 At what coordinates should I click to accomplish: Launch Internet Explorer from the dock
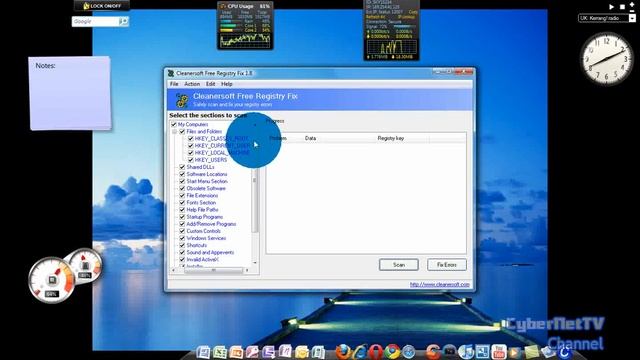360,352
